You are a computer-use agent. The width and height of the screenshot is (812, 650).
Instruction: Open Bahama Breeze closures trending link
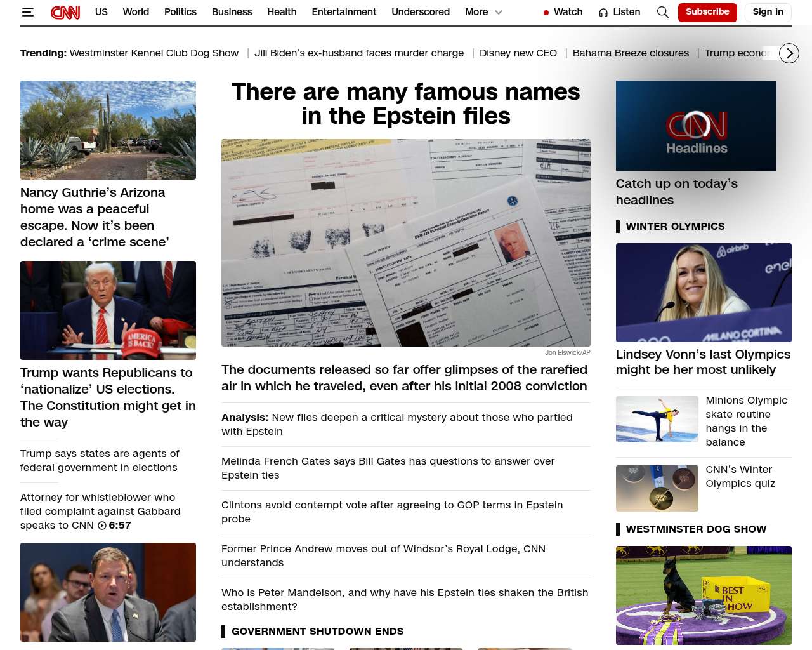[x=631, y=53]
